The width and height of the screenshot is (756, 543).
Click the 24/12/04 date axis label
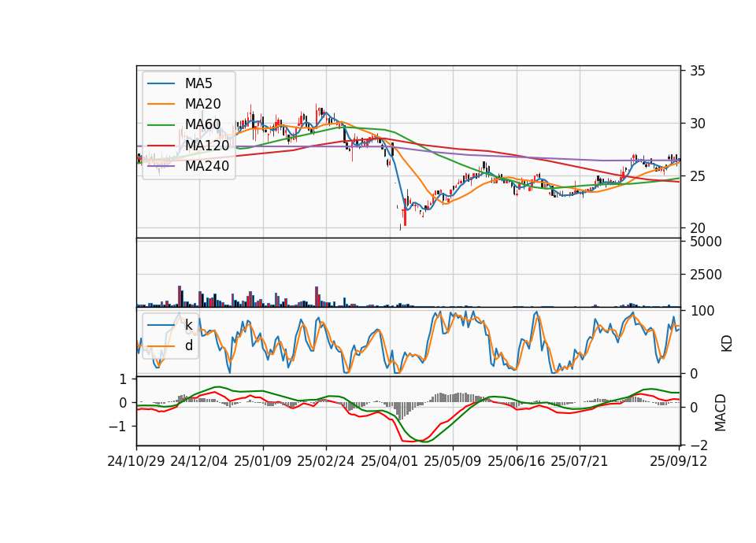199,461
